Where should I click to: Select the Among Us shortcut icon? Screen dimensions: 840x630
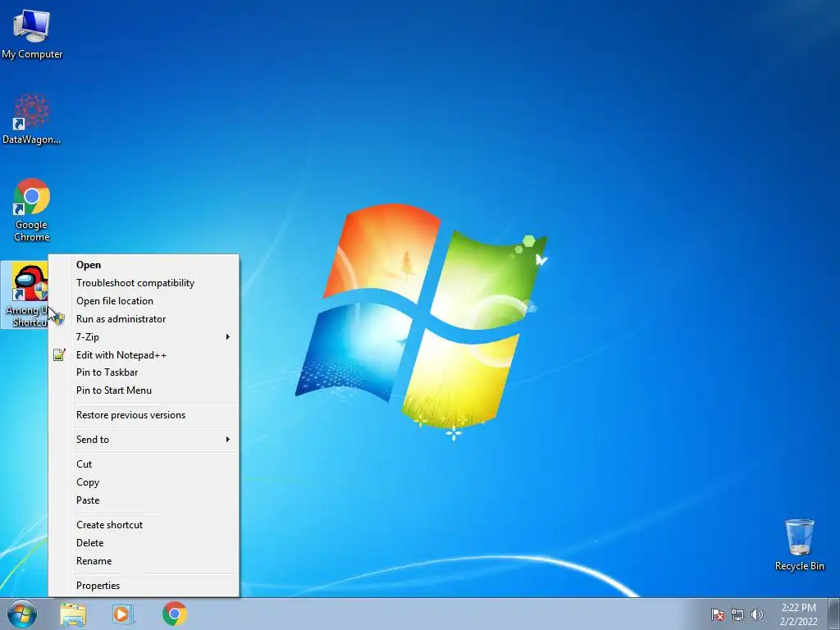[x=25, y=294]
